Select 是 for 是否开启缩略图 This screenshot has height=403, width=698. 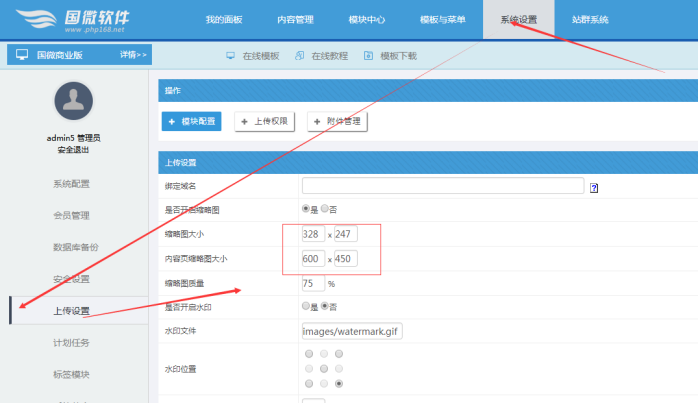click(x=307, y=209)
